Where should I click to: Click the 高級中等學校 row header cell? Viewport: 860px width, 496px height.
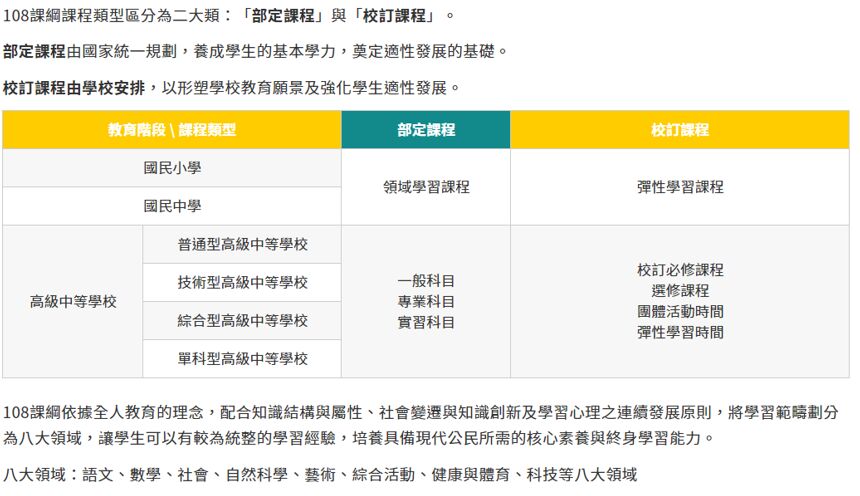[x=73, y=302]
